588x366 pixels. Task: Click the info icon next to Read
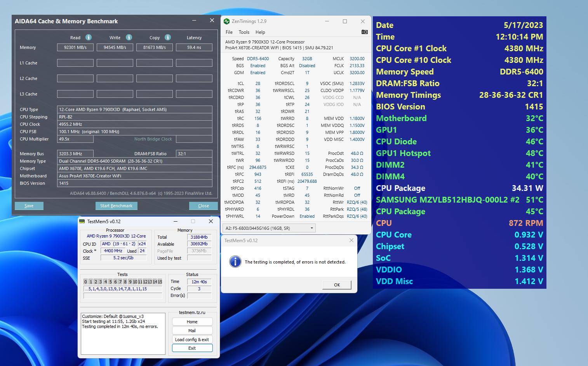(x=89, y=37)
